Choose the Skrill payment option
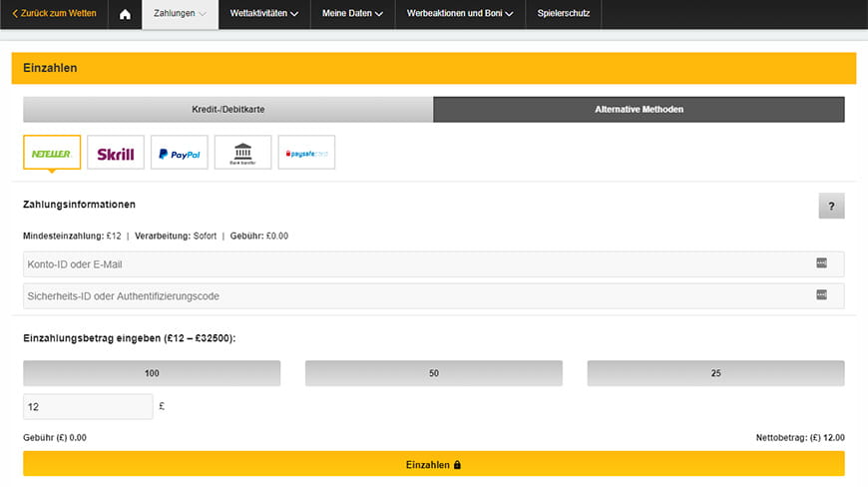 click(116, 153)
